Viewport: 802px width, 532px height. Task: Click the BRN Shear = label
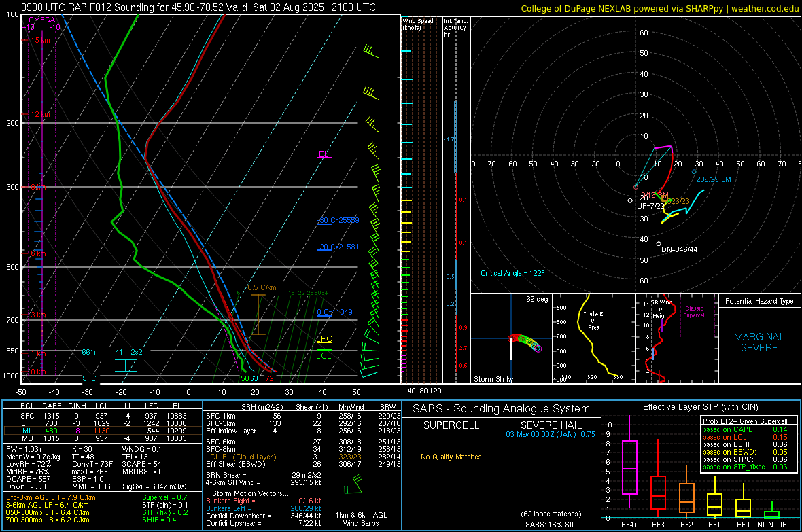[226, 475]
